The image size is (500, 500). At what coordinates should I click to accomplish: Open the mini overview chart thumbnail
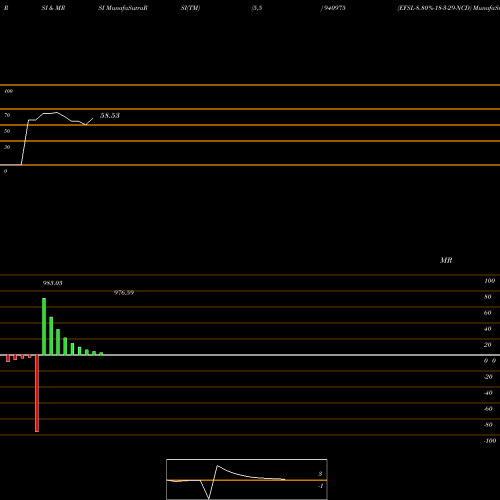pos(247,479)
